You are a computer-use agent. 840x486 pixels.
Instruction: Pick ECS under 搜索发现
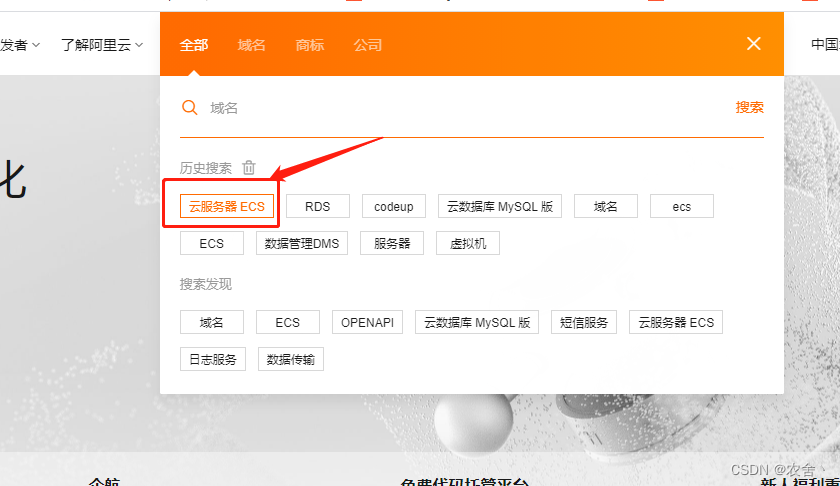(x=288, y=322)
